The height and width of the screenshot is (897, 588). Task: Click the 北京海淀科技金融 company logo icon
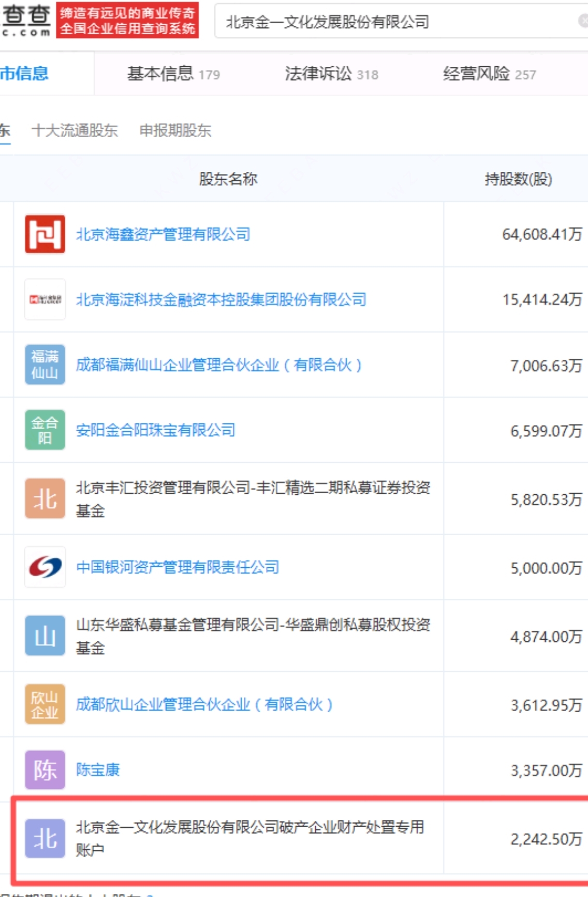coord(45,299)
